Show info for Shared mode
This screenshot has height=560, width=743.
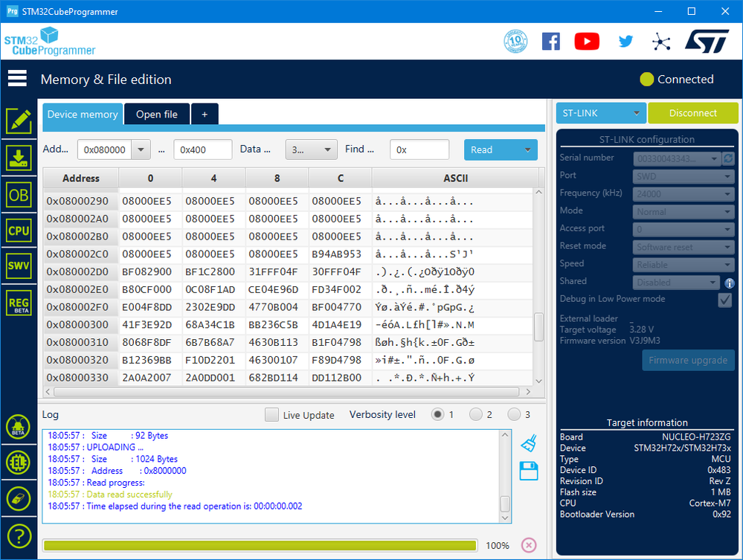point(730,283)
